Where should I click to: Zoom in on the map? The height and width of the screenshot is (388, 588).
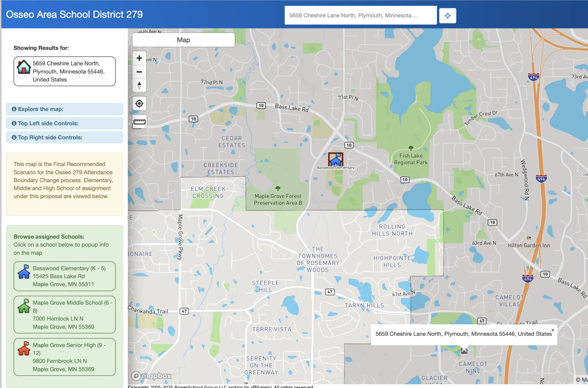click(139, 58)
